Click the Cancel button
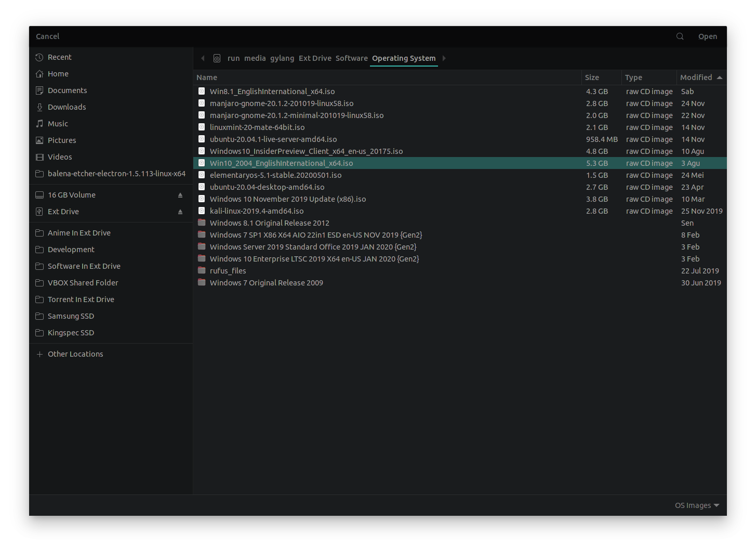 coord(48,36)
